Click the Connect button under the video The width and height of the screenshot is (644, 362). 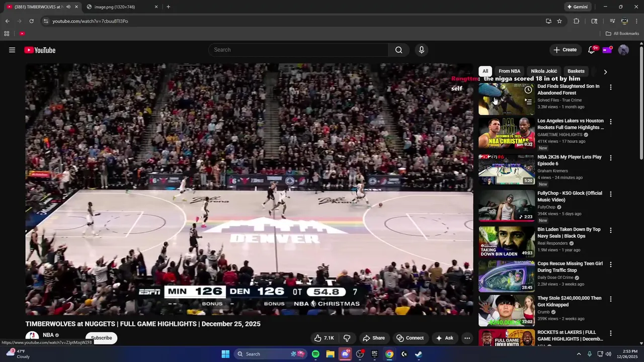point(410,338)
